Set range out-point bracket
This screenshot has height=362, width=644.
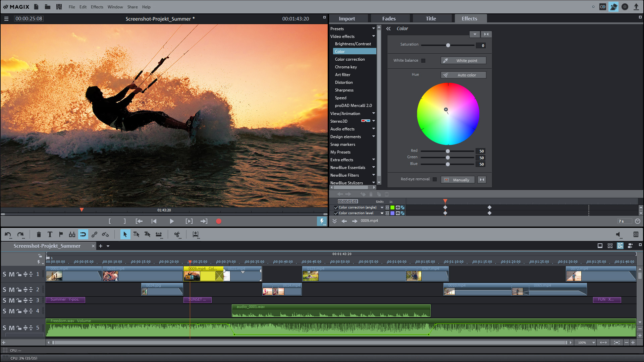pyautogui.click(x=124, y=221)
